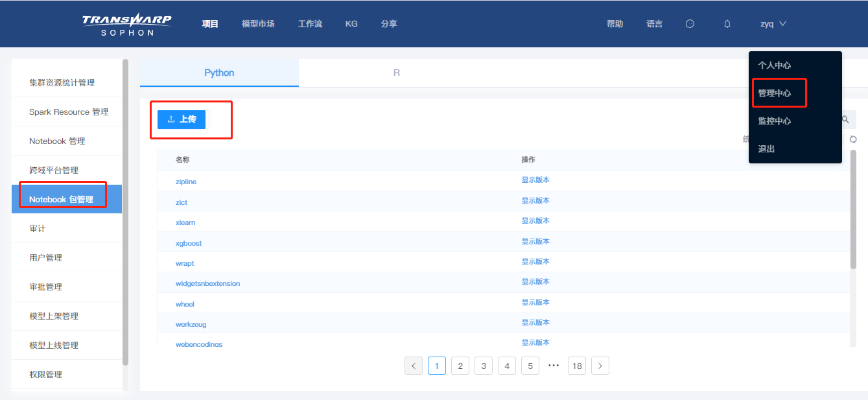Click the Transwarp Sophon logo
This screenshot has width=868, height=400.
click(x=127, y=23)
